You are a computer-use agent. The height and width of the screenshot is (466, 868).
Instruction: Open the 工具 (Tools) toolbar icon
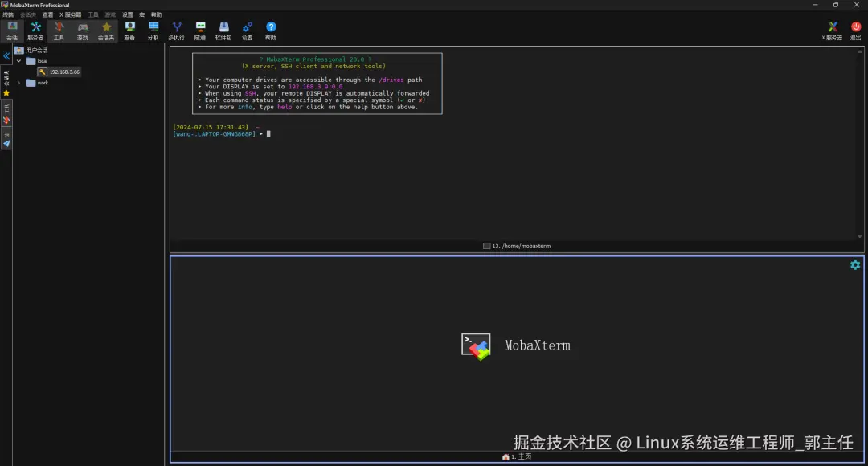(x=59, y=31)
